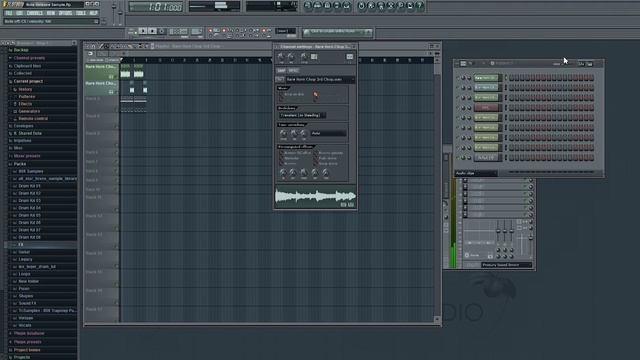
Task: Click the sample waveform preview in Channel settings
Action: [x=316, y=197]
